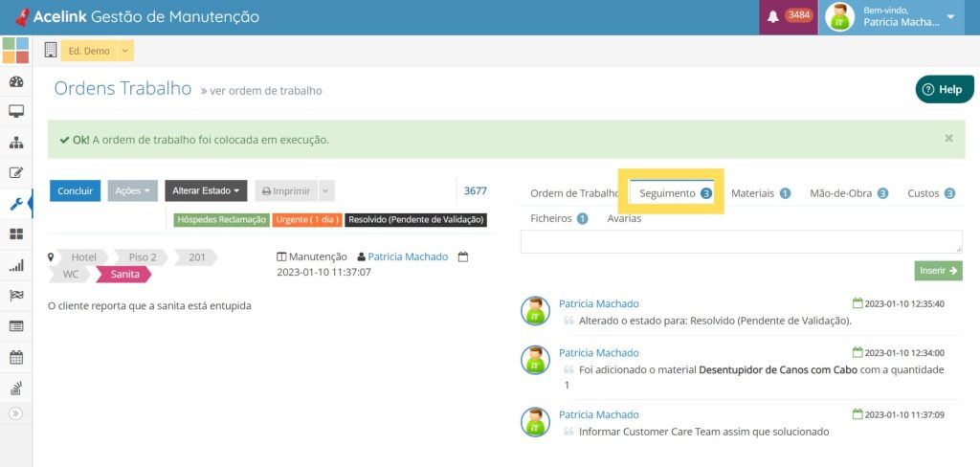
Task: Click the Concluir button
Action: (76, 191)
